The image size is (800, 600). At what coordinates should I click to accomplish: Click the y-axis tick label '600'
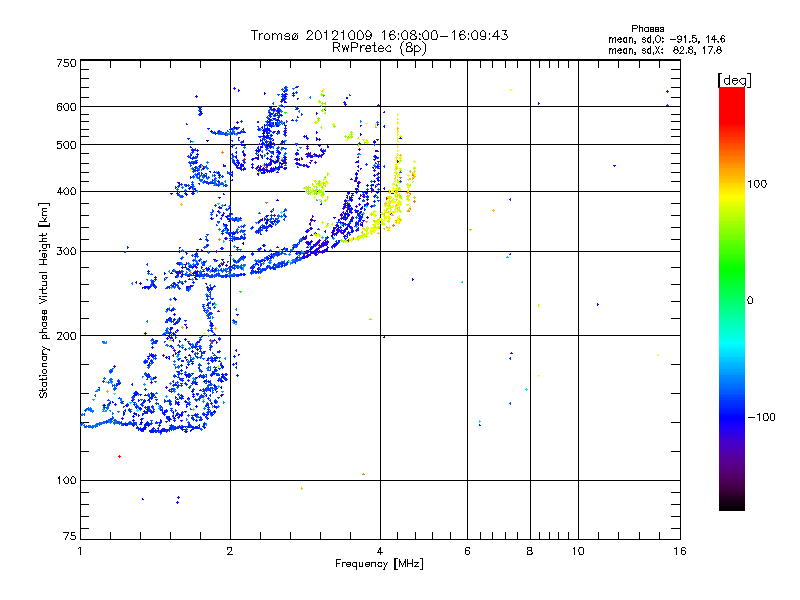point(66,107)
